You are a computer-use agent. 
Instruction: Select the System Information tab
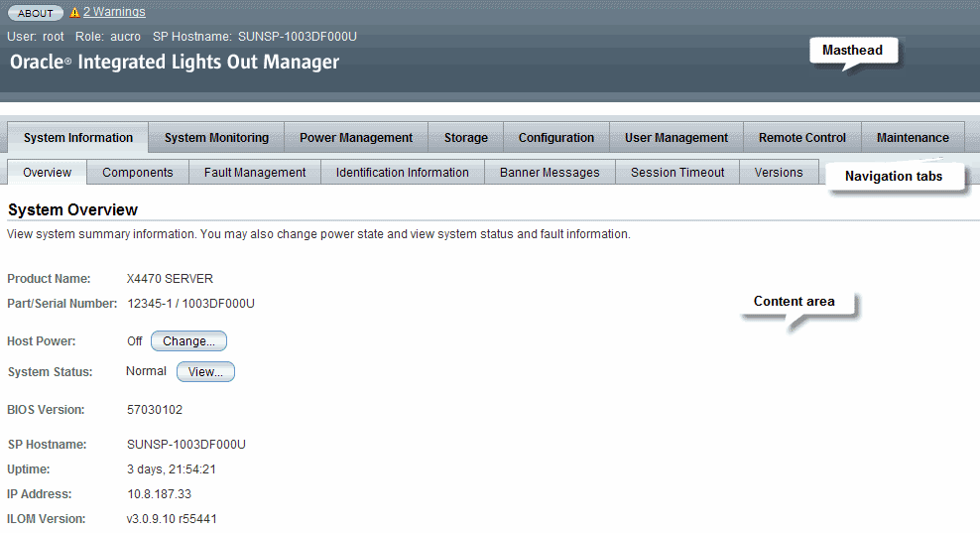(78, 138)
